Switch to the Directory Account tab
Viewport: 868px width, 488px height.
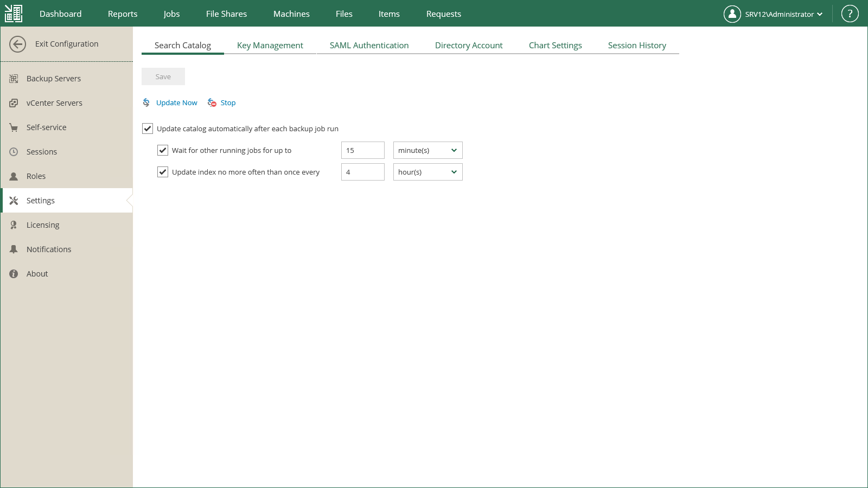coord(469,46)
